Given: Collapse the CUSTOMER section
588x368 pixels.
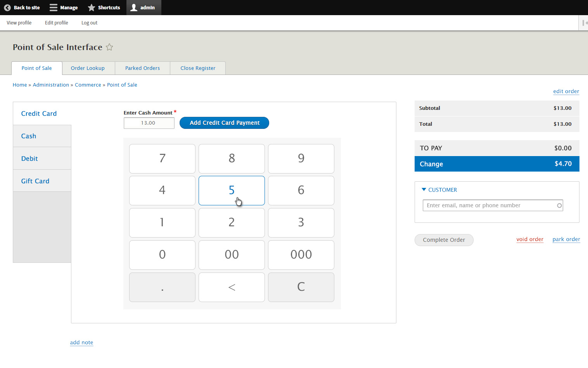Looking at the screenshot, I should coord(424,189).
